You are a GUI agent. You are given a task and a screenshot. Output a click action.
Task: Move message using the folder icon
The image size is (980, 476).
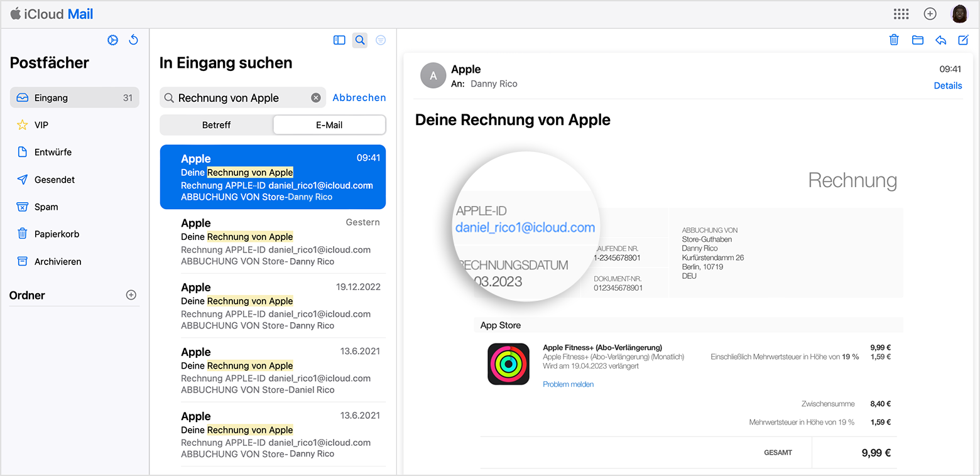tap(918, 40)
